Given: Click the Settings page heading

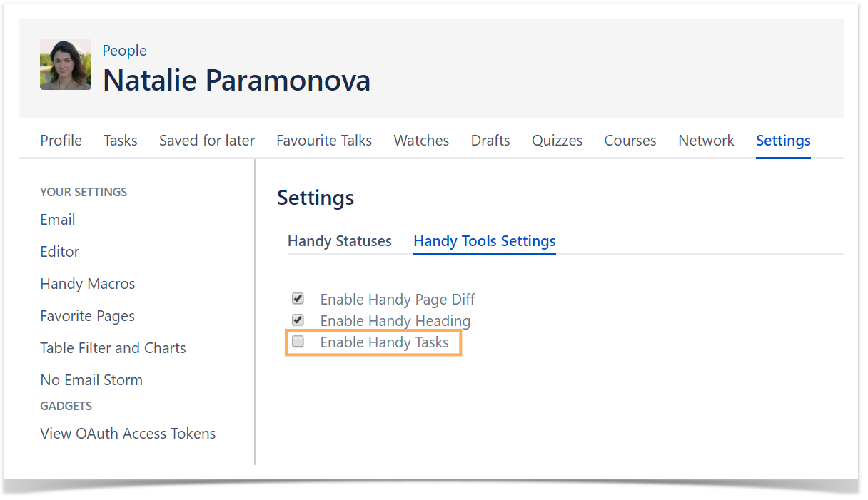Looking at the screenshot, I should tap(316, 198).
